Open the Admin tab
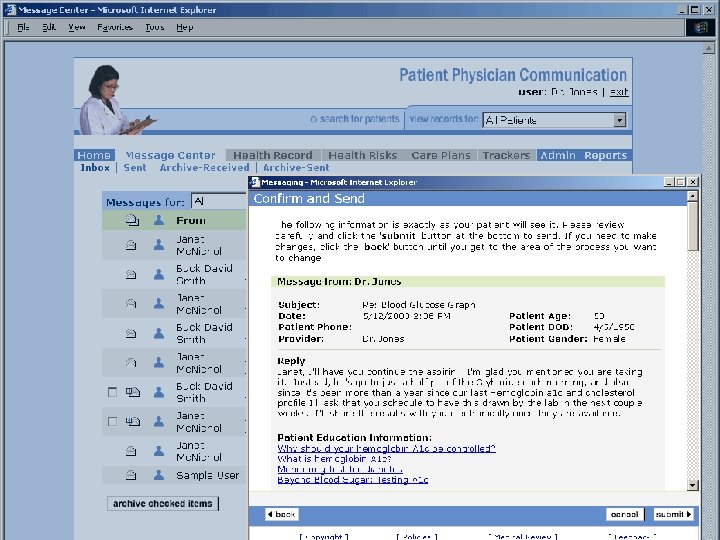This screenshot has width=720, height=540. pyautogui.click(x=557, y=155)
